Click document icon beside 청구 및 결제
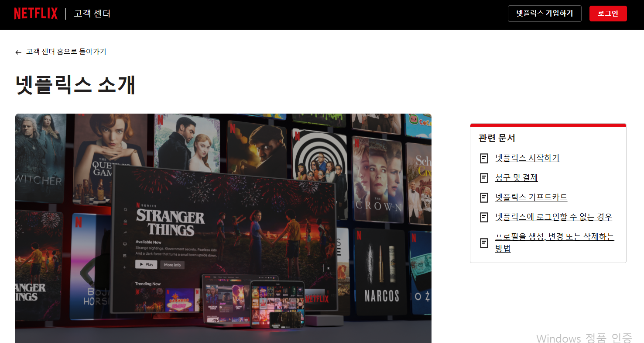Screen dimensions: 644x343 pyautogui.click(x=484, y=178)
